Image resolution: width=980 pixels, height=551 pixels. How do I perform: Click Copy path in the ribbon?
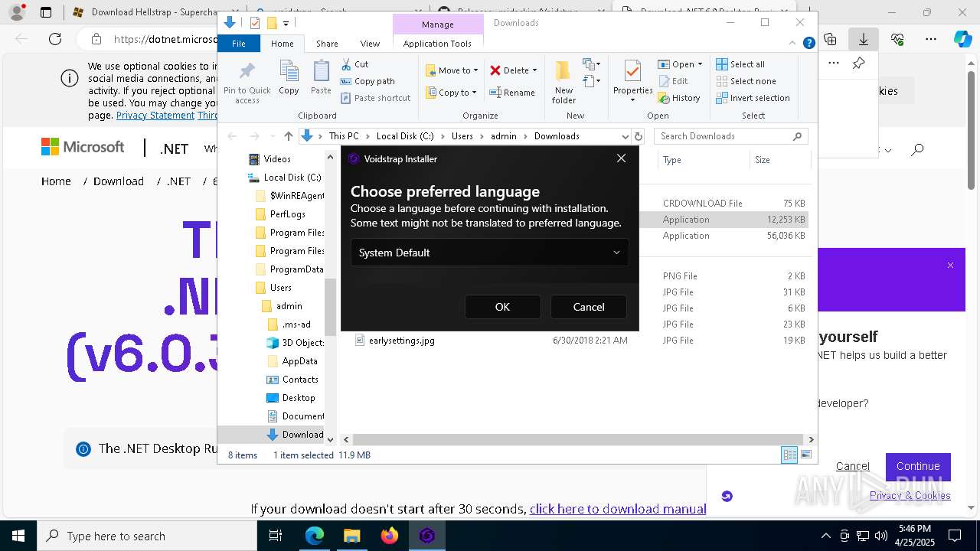pos(367,81)
